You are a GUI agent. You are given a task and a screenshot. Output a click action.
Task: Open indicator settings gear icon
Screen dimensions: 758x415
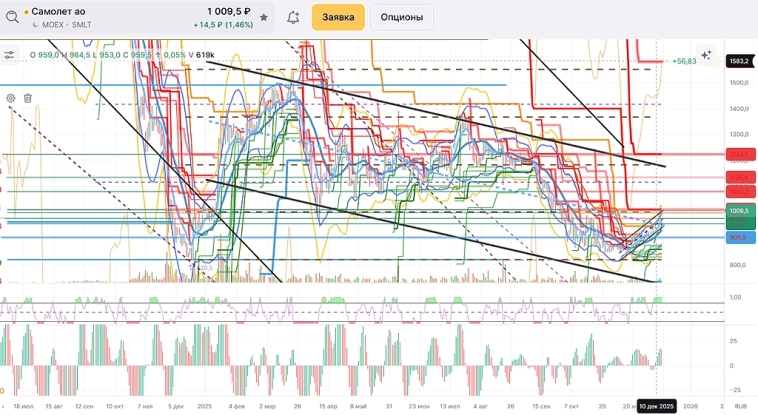pos(11,98)
